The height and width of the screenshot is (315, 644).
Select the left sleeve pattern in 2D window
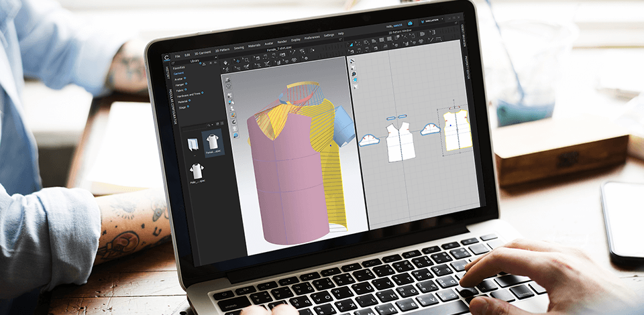click(x=369, y=140)
